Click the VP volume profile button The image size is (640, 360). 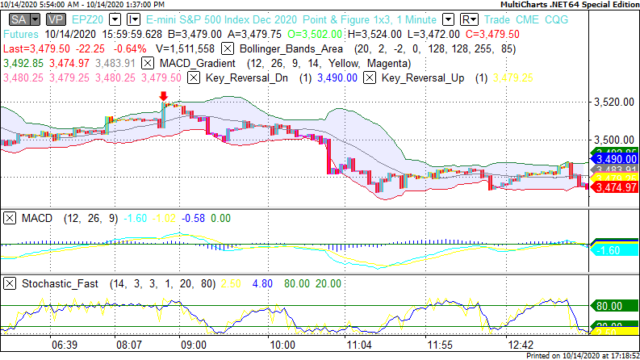(x=56, y=20)
